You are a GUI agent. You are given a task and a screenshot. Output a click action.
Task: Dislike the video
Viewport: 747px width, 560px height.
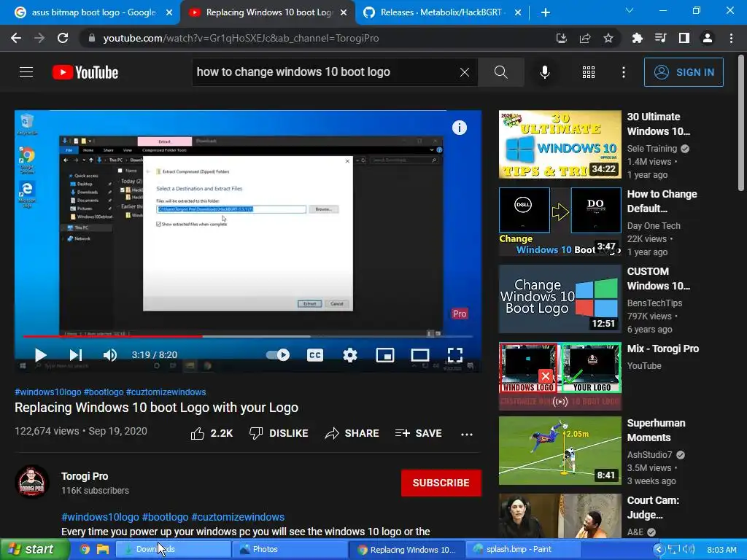point(279,433)
